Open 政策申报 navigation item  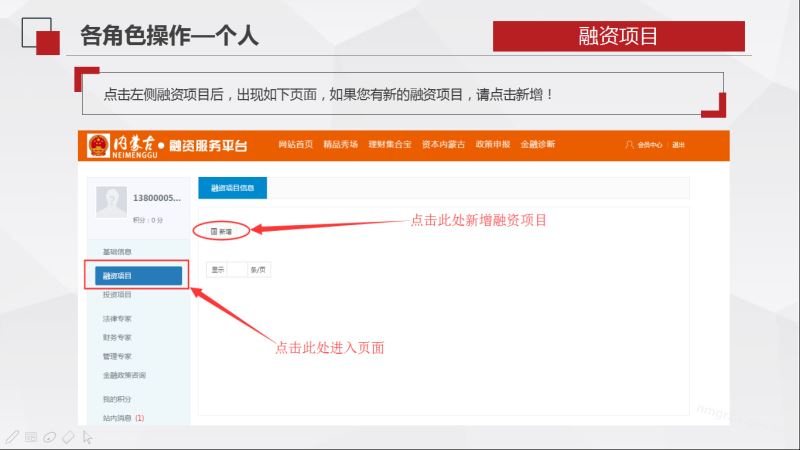tap(493, 145)
